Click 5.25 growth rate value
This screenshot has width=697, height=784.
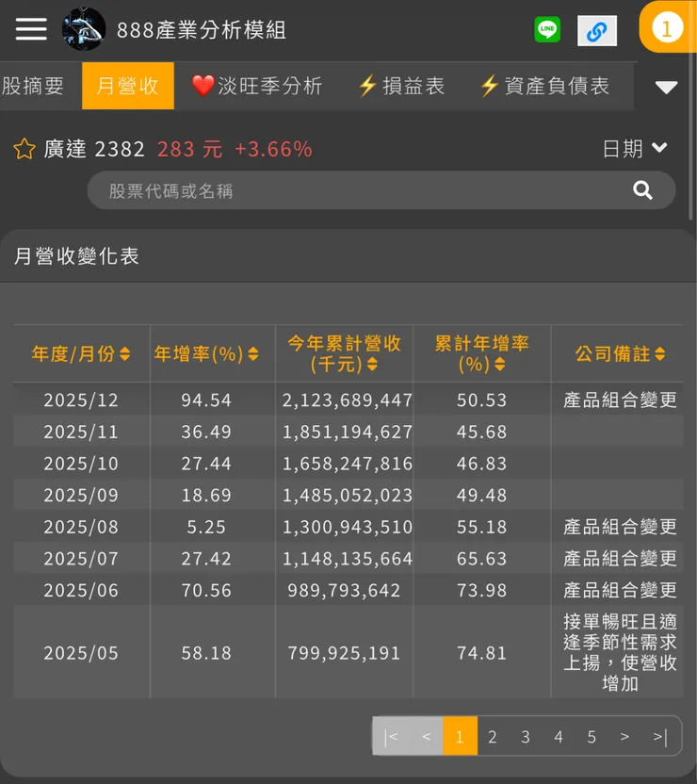(x=206, y=527)
